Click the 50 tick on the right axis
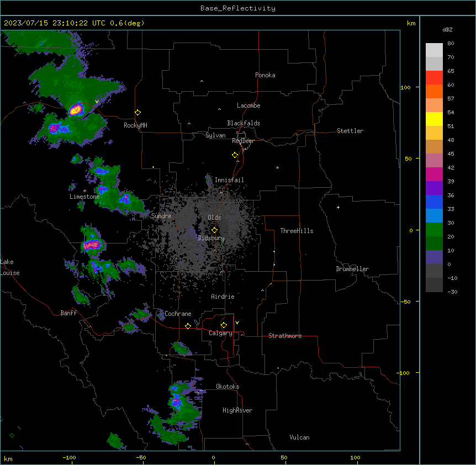The height and width of the screenshot is (465, 476). coord(408,158)
